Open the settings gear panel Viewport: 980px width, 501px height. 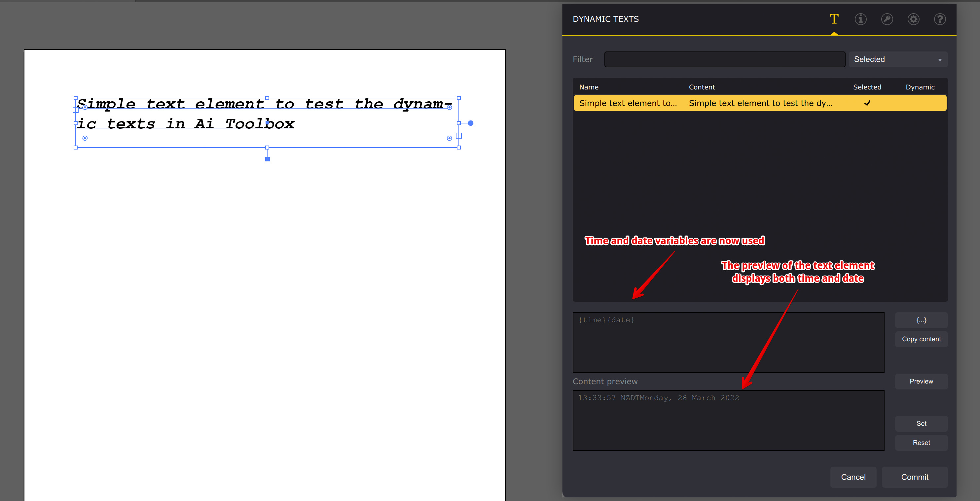coord(913,19)
